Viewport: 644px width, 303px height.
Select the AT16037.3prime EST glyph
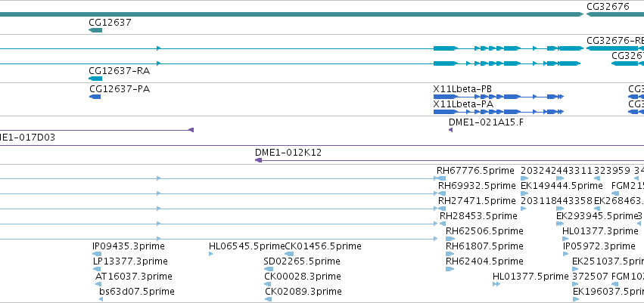[98, 283]
